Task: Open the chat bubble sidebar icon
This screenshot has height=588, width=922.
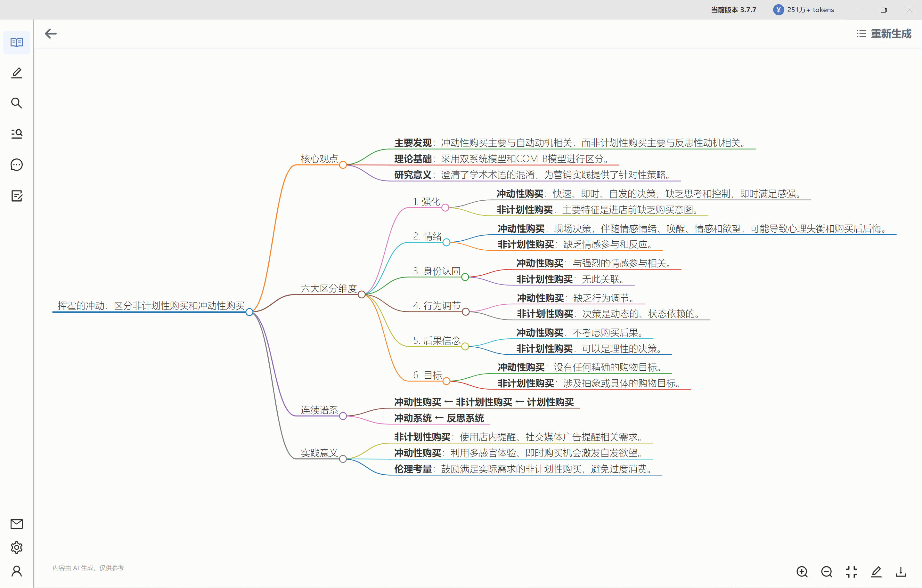Action: point(16,165)
